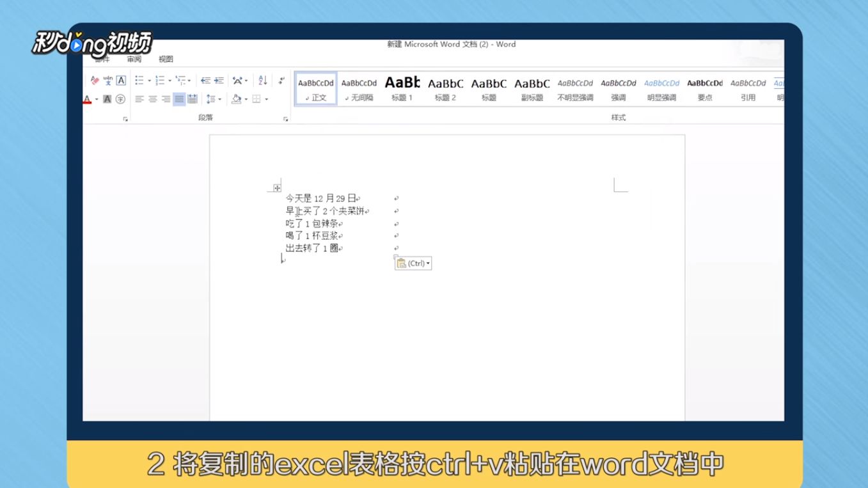
Task: Increase paragraph indent
Action: 219,81
